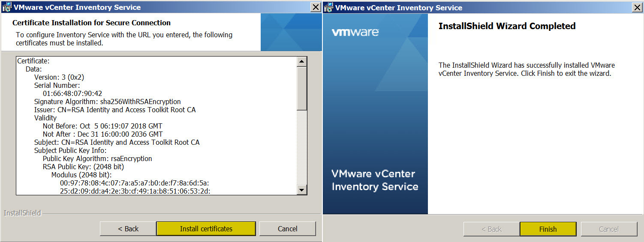Click the installer icon in the left window's title bar
This screenshot has height=242, width=644.
[x=6, y=7]
